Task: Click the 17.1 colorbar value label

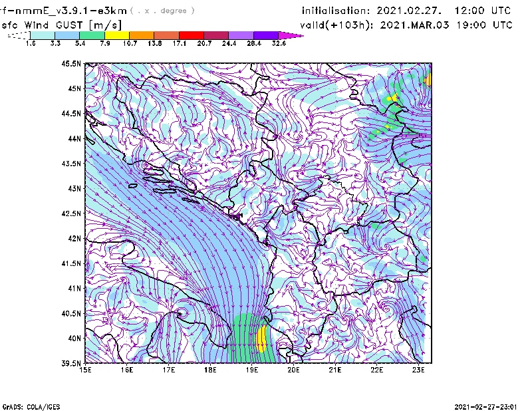Action: click(180, 43)
